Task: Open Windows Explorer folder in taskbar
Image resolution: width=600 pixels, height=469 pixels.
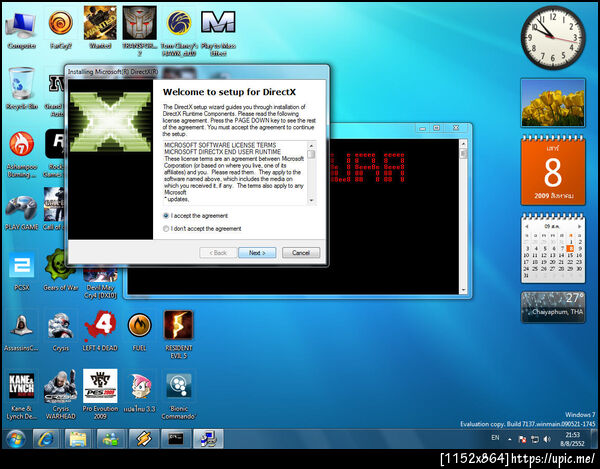Action: pyautogui.click(x=78, y=438)
